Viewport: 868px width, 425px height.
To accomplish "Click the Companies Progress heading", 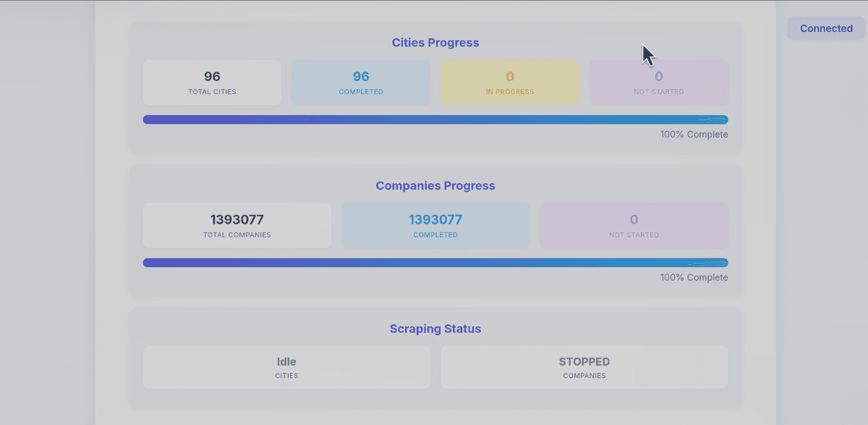I will click(435, 185).
